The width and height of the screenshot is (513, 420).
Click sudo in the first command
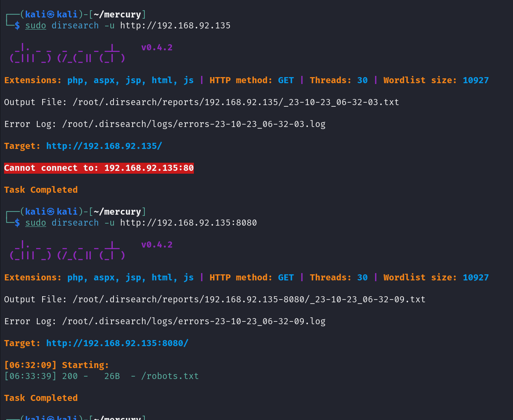click(x=36, y=26)
